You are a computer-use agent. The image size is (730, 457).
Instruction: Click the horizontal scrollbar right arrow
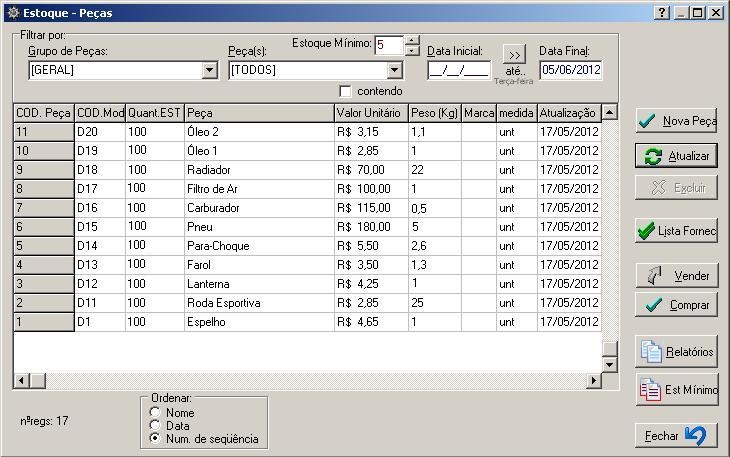594,380
